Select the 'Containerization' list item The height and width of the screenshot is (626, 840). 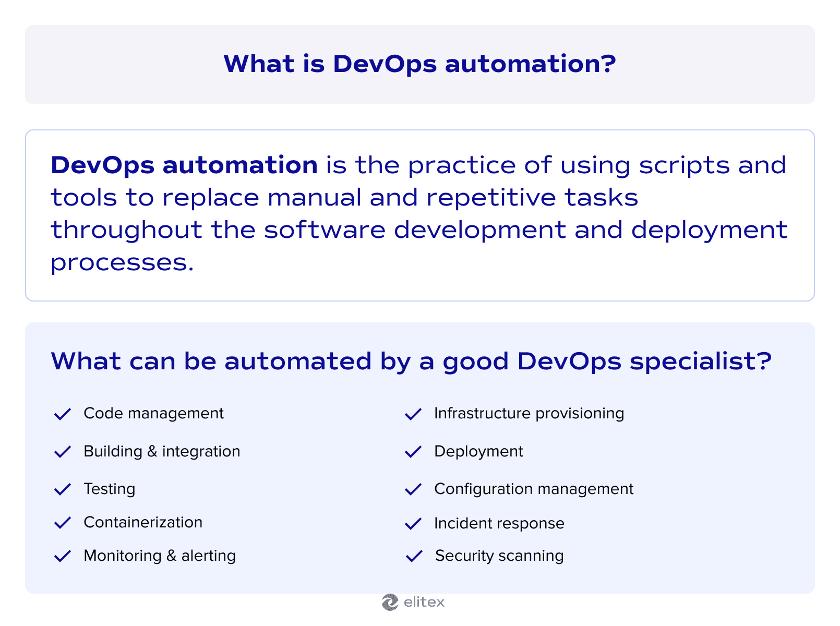click(x=143, y=522)
